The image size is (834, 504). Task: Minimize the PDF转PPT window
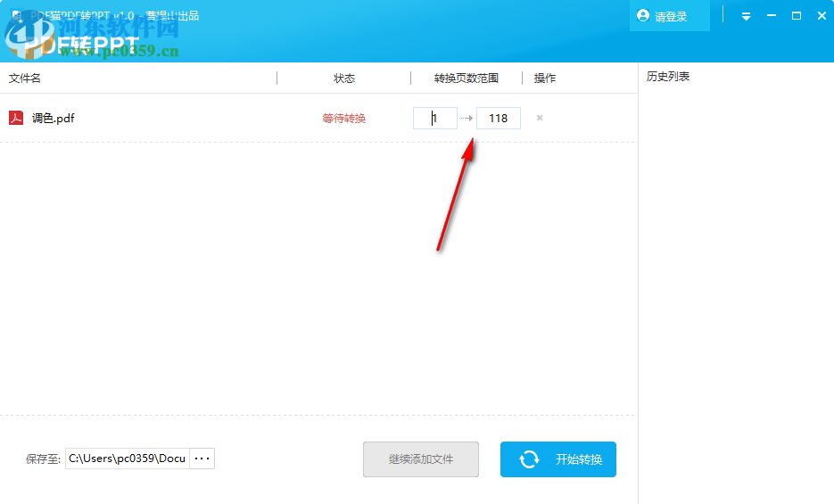772,16
